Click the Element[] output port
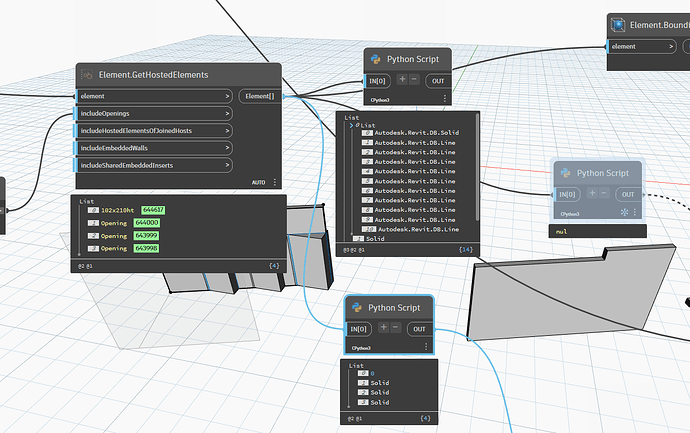The width and height of the screenshot is (690, 433). 260,97
